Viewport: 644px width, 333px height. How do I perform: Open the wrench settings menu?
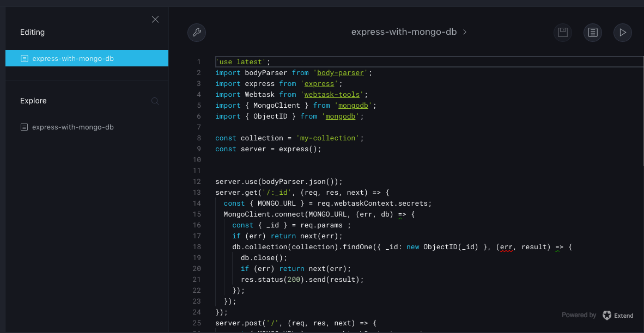(197, 33)
